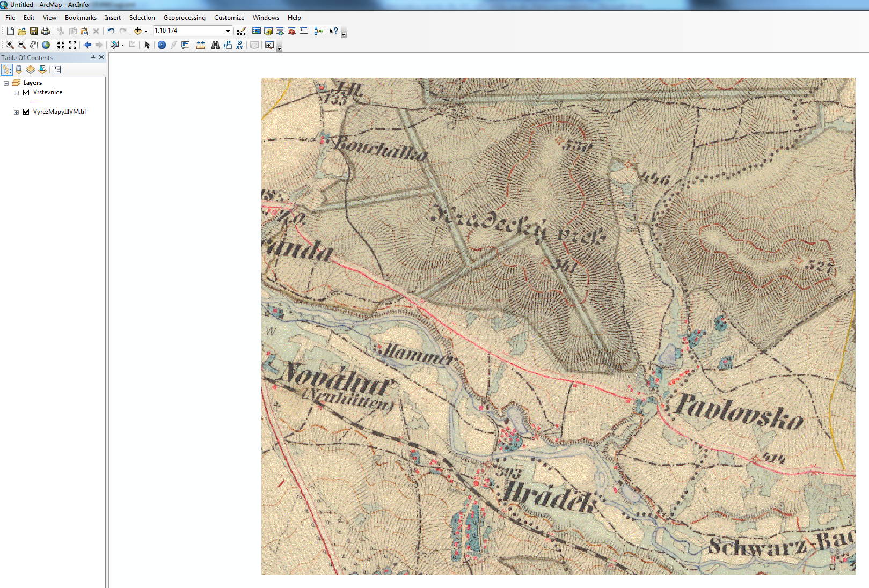Open the Customize menu
The width and height of the screenshot is (869, 588).
tap(229, 18)
